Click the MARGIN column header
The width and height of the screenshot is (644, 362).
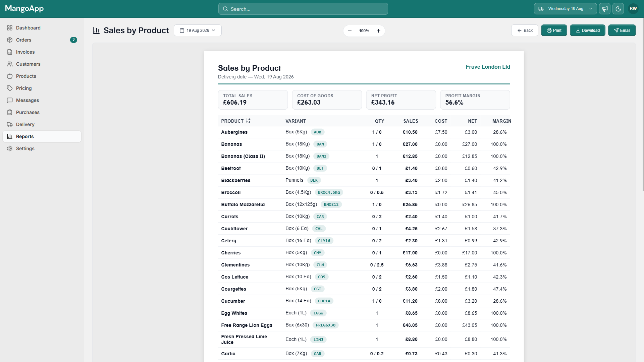(502, 121)
